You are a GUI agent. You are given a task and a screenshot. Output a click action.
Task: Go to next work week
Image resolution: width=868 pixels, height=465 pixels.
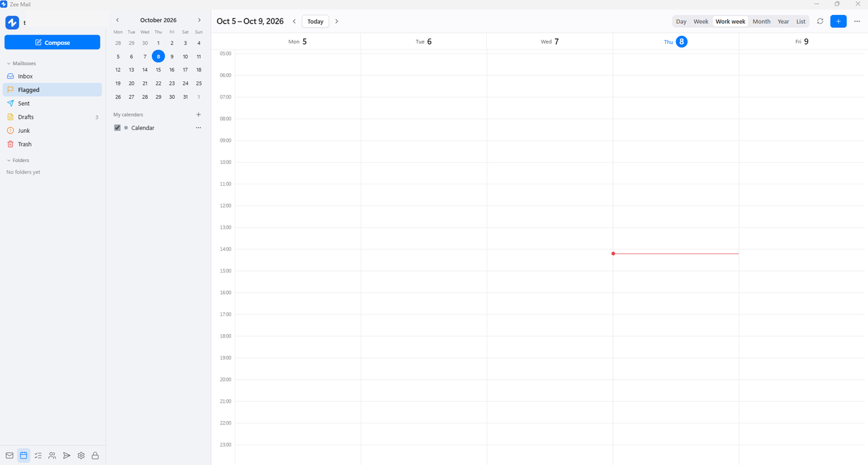[x=336, y=21]
